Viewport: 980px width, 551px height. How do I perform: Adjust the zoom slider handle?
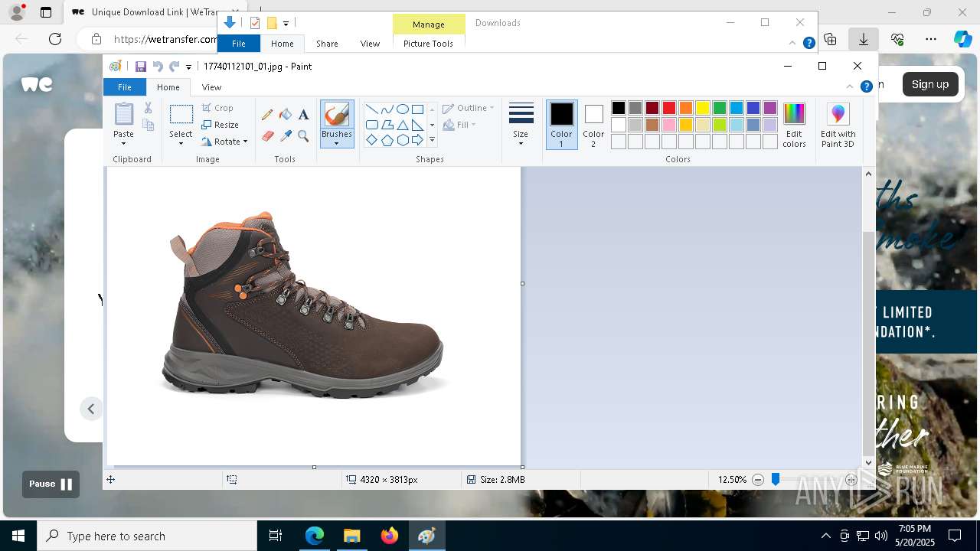point(776,479)
